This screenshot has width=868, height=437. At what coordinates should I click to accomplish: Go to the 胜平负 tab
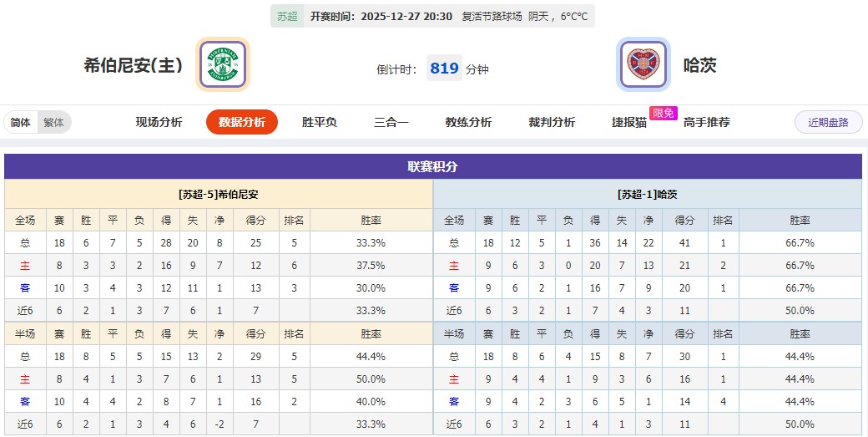tap(319, 122)
